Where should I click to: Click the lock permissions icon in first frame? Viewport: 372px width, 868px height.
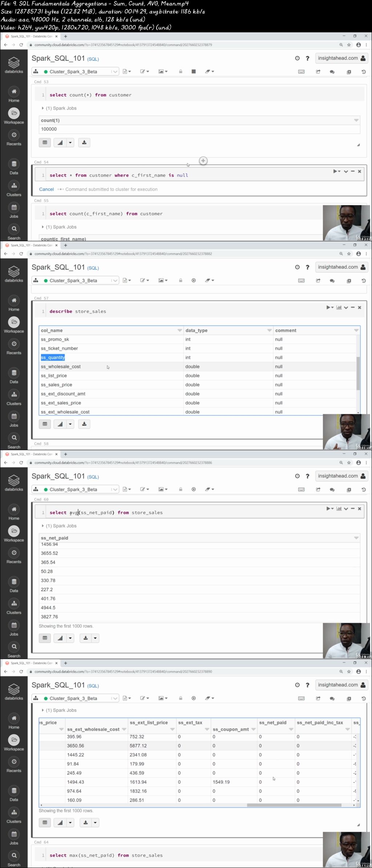tap(181, 72)
